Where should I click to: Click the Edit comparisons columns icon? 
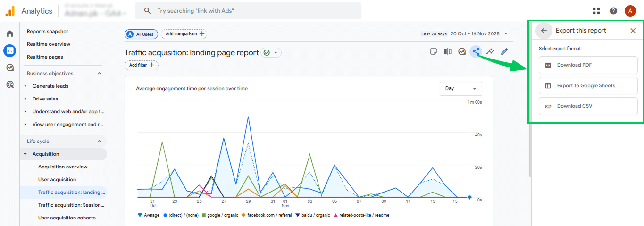[x=448, y=52]
